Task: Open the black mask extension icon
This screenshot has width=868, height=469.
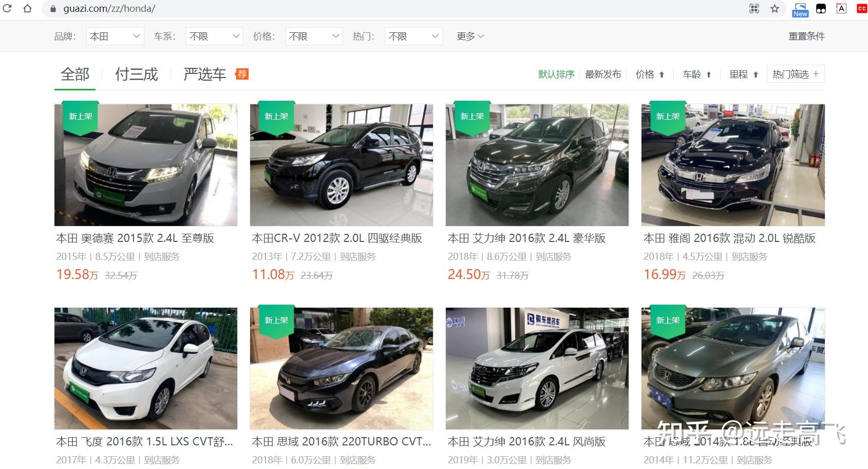Action: pyautogui.click(x=821, y=9)
